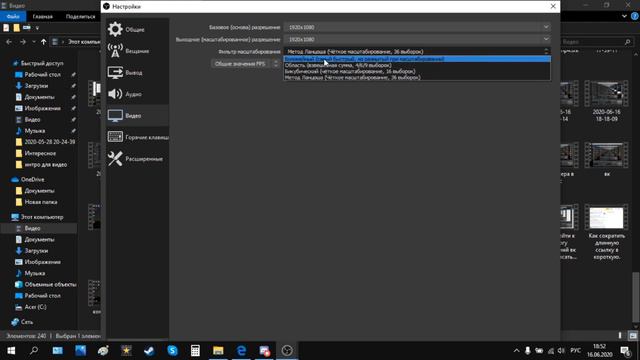Switch Explorer to large icons view
The image size is (640, 360).
[x=633, y=336]
